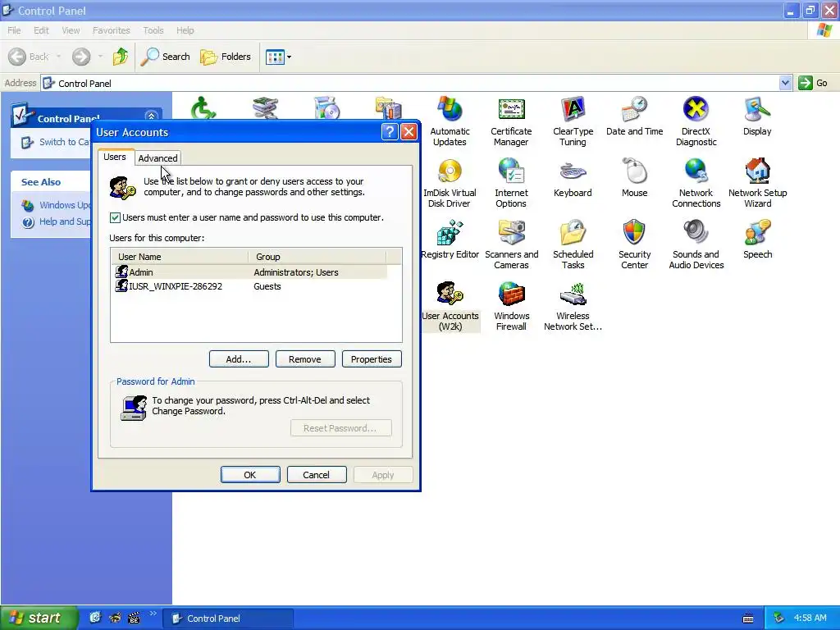
Task: Open Automatic Updates applet
Action: (450, 121)
